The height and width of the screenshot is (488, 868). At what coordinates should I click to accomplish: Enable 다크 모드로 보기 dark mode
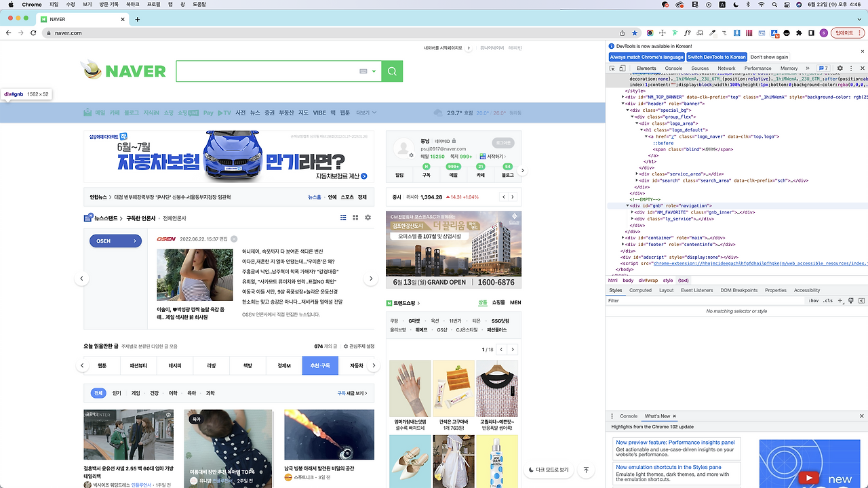coord(547,470)
